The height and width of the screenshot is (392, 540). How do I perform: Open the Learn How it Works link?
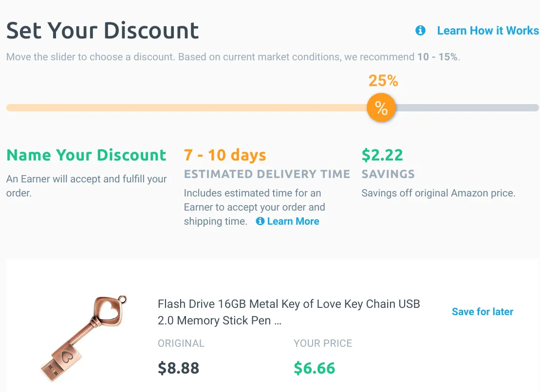[487, 31]
